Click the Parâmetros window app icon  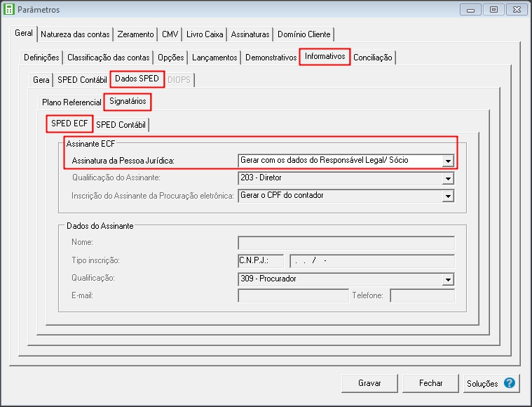(8, 9)
